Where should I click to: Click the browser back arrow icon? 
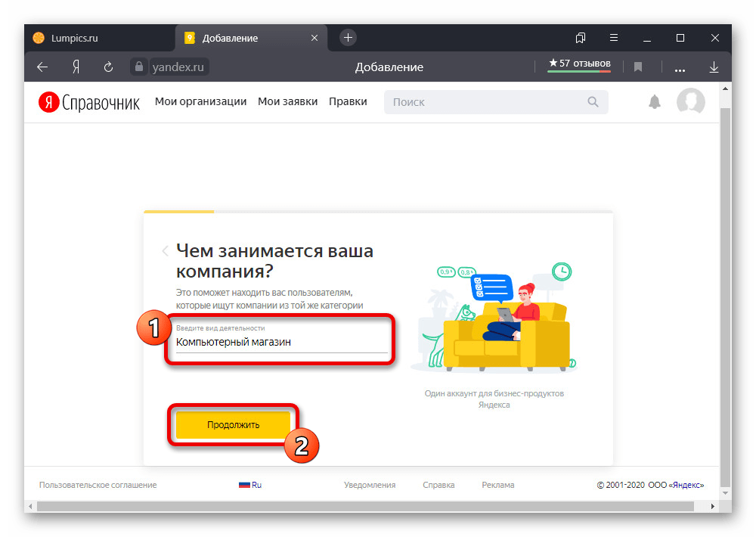(42, 67)
